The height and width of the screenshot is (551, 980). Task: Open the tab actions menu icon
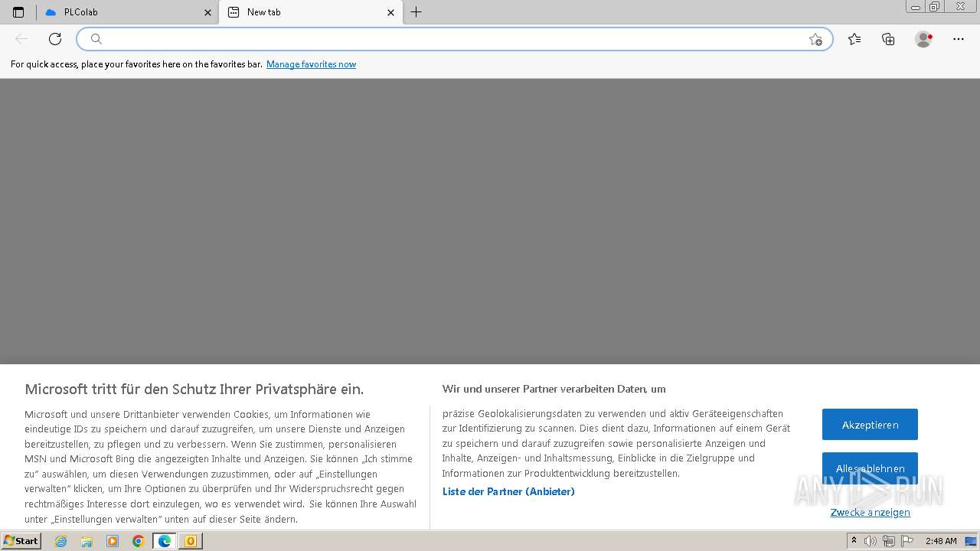18,12
